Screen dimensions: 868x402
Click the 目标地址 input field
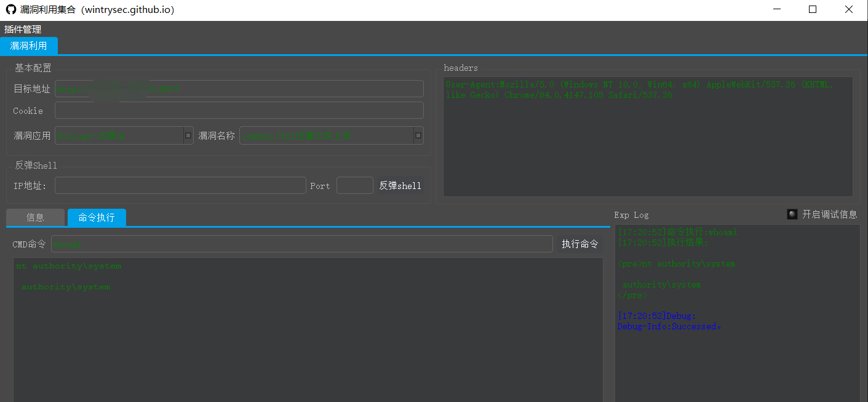[239, 89]
